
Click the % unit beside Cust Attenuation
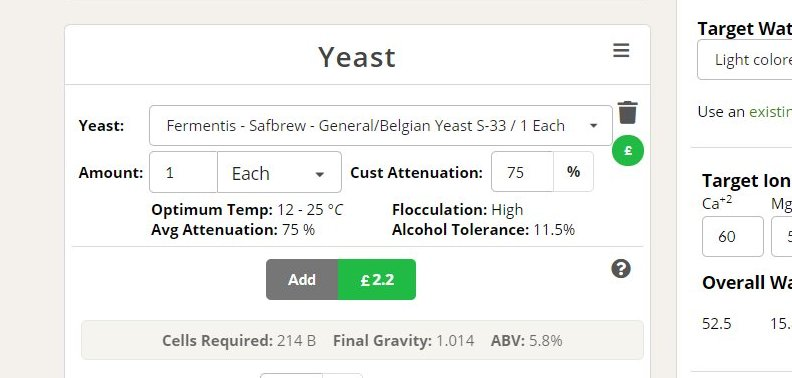tap(573, 172)
